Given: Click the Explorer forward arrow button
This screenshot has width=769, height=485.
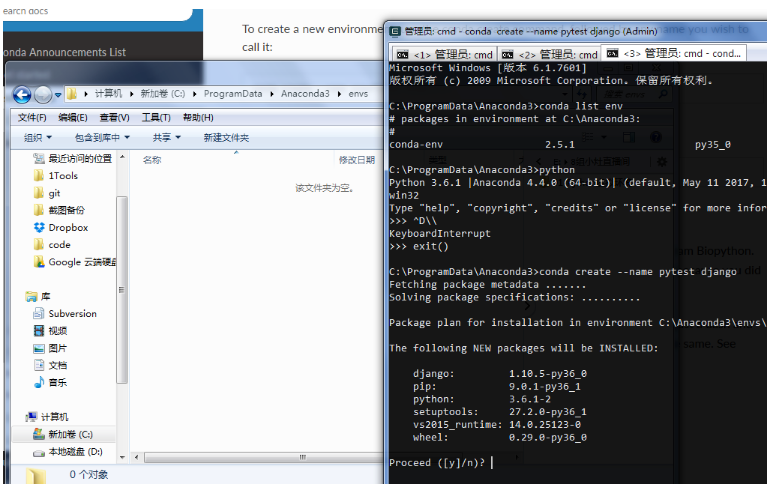Looking at the screenshot, I should point(43,94).
